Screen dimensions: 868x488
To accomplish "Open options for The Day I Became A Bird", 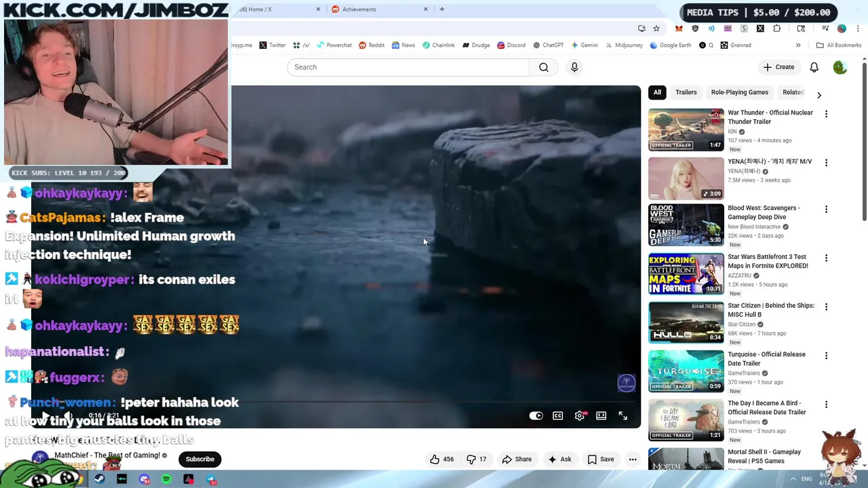I will pos(826,405).
